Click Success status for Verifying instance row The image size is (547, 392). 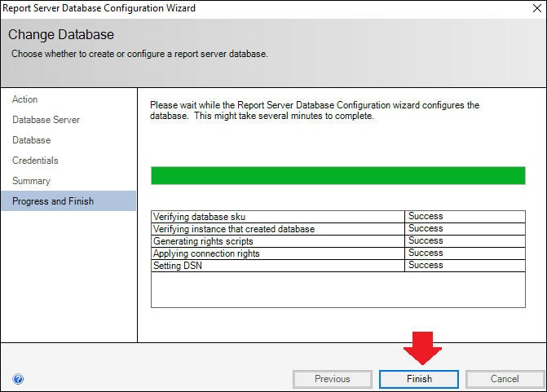click(x=426, y=228)
